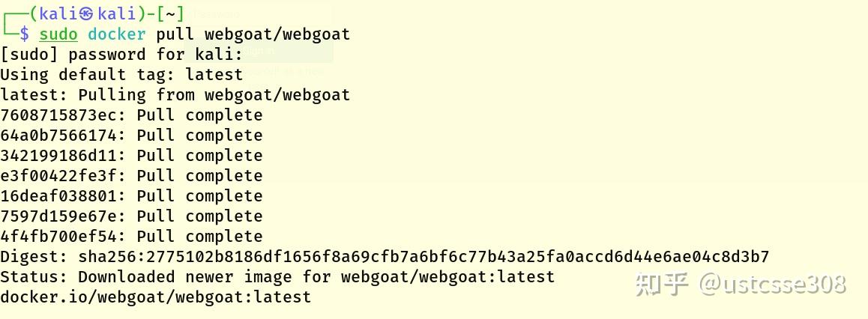868x319 pixels.
Task: Click the underlined sudo command word
Action: click(58, 34)
